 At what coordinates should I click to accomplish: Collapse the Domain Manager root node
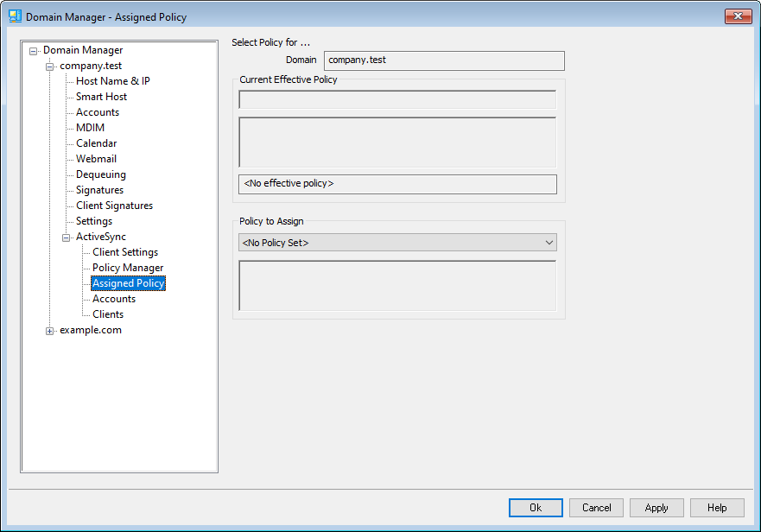pos(34,51)
